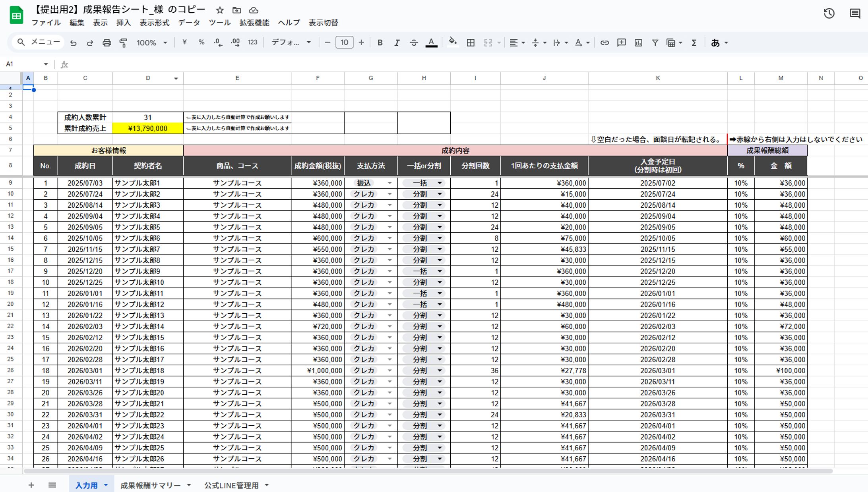Increase font size with plus button

click(x=361, y=42)
